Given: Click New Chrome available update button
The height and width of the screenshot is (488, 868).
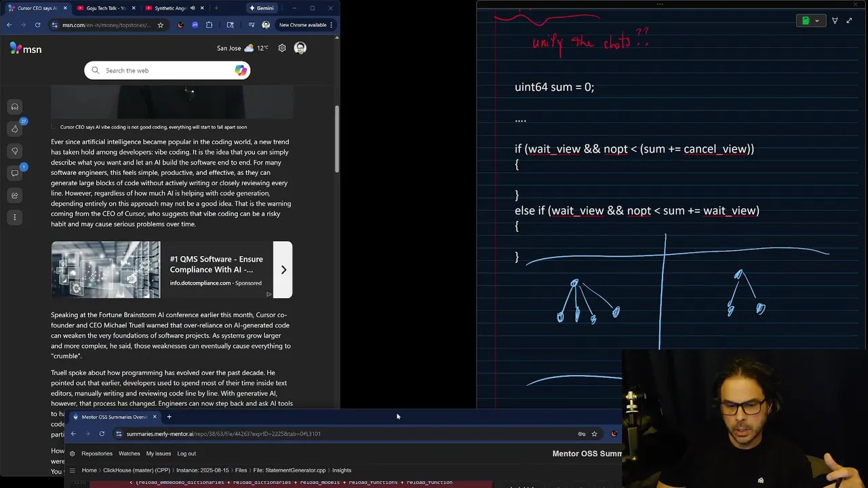Looking at the screenshot, I should coord(307,25).
